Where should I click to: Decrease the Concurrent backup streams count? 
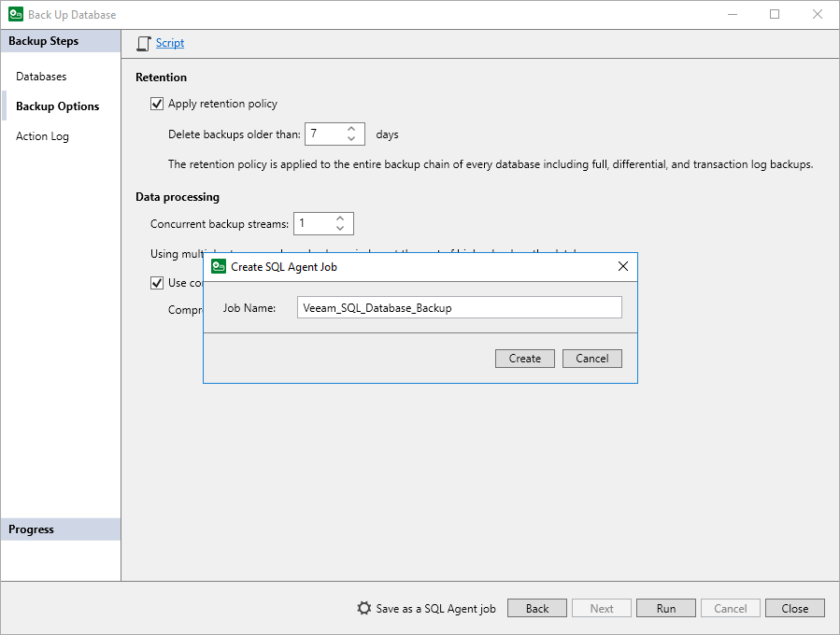(x=340, y=228)
